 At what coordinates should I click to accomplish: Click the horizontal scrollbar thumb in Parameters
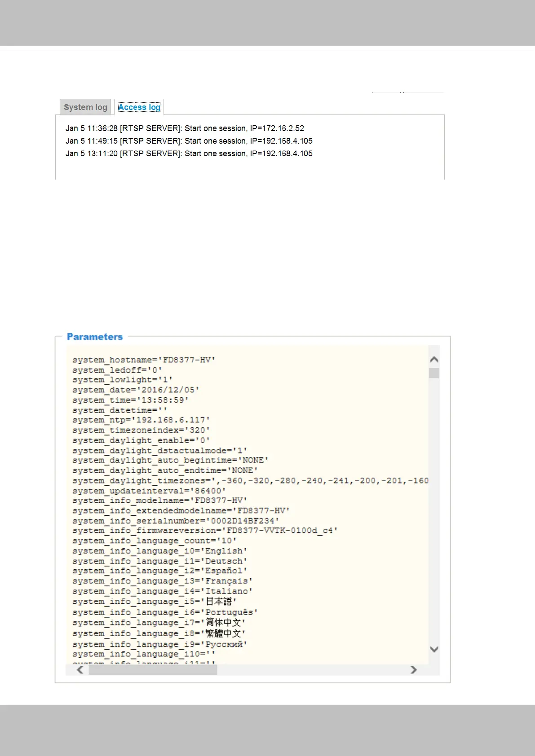point(153,670)
